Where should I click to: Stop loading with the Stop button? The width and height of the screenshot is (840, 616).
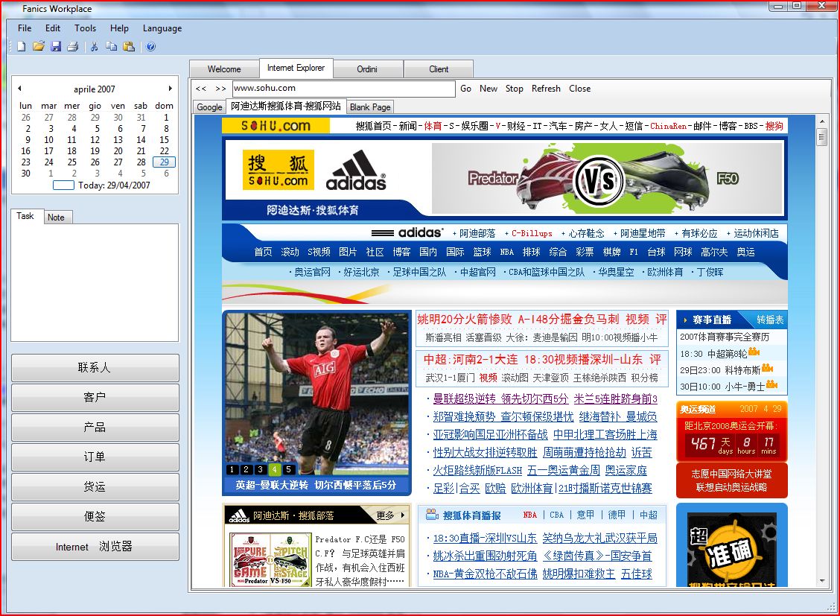515,89
